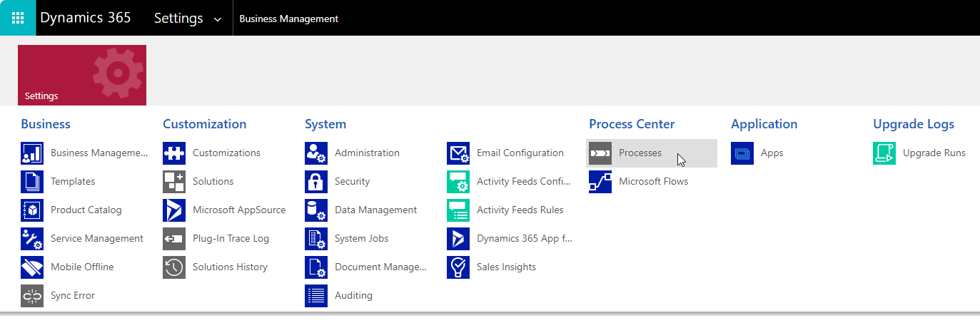This screenshot has width=980, height=323.
Task: Click the System Jobs icon
Action: coord(316,239)
